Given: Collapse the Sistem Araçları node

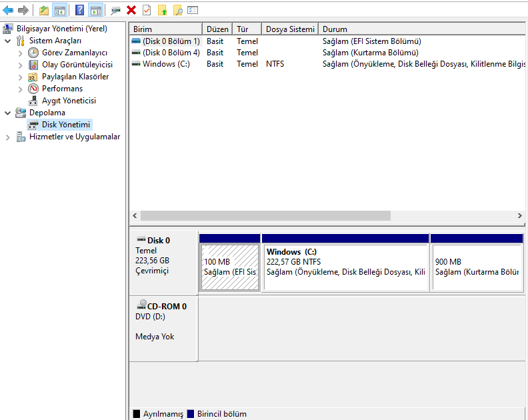Looking at the screenshot, I should tap(8, 41).
